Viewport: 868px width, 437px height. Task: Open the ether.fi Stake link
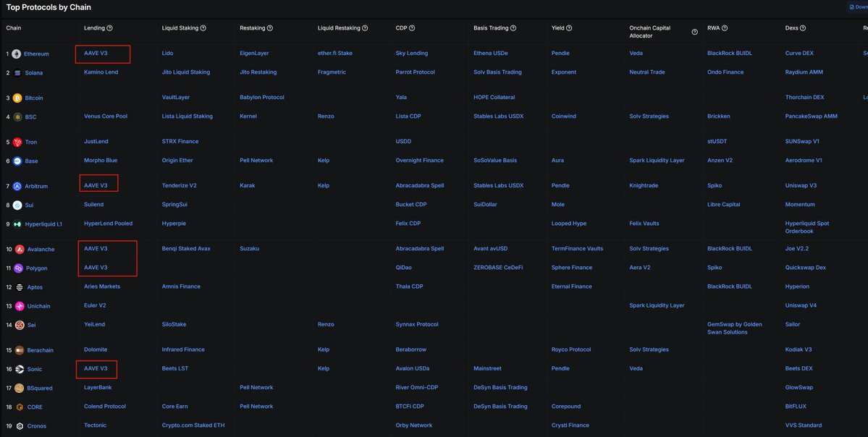pyautogui.click(x=335, y=54)
